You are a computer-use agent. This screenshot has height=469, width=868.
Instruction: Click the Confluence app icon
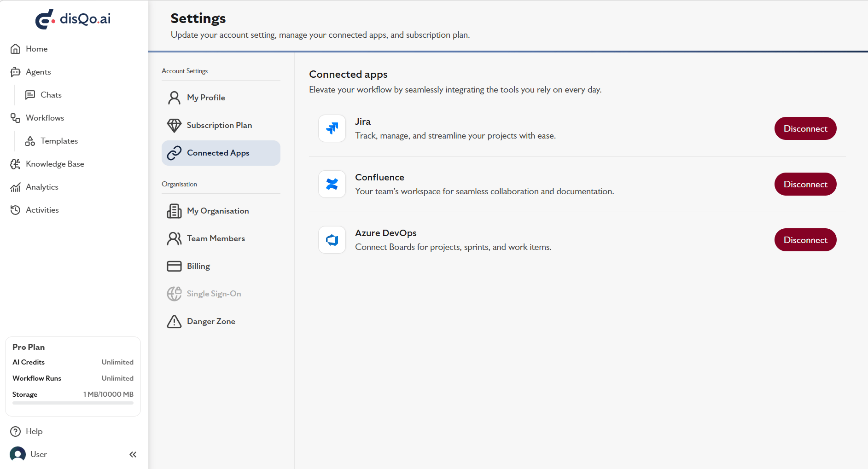(332, 184)
